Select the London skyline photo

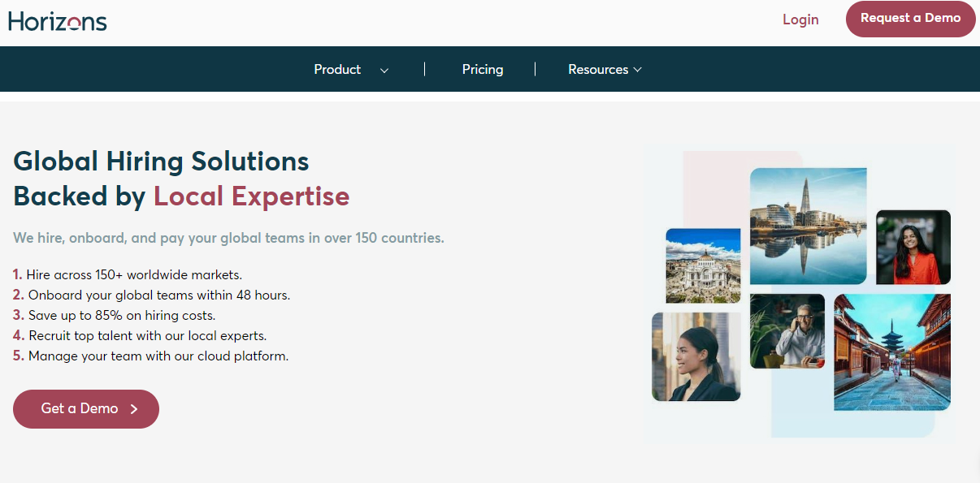[x=808, y=226]
